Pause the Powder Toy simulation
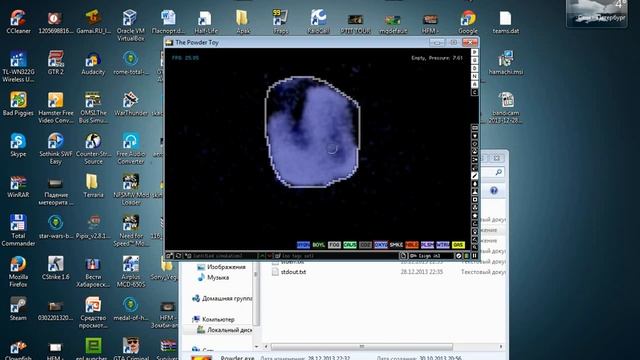The height and width of the screenshot is (360, 640). [474, 256]
